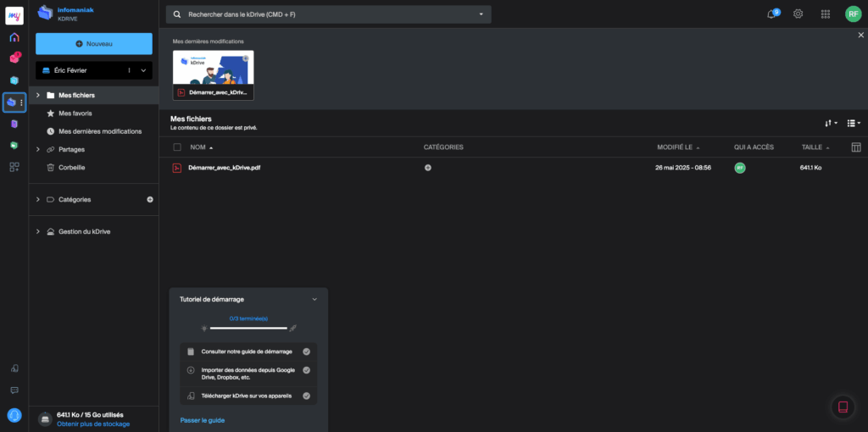The image size is (868, 432).
Task: Click 'Obtenir plus de stockage' link
Action: (92, 423)
